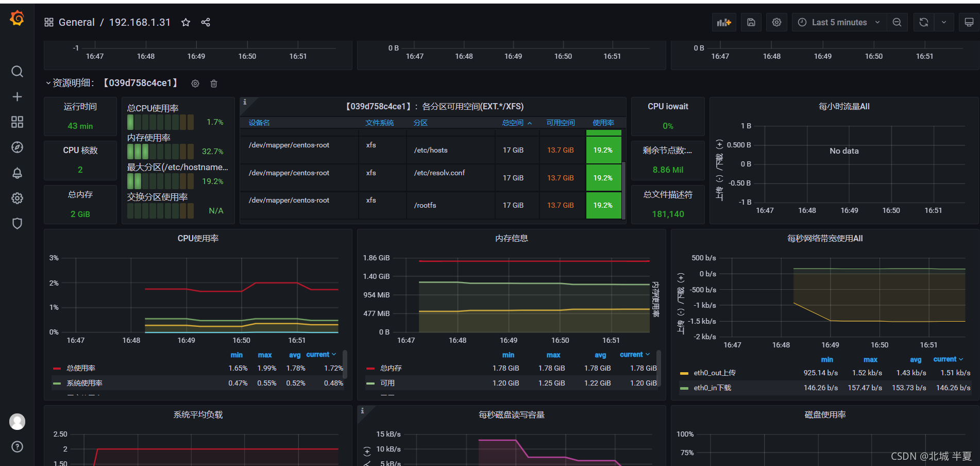Share the dashboard via share icon
This screenshot has height=466, width=980.
click(x=206, y=22)
